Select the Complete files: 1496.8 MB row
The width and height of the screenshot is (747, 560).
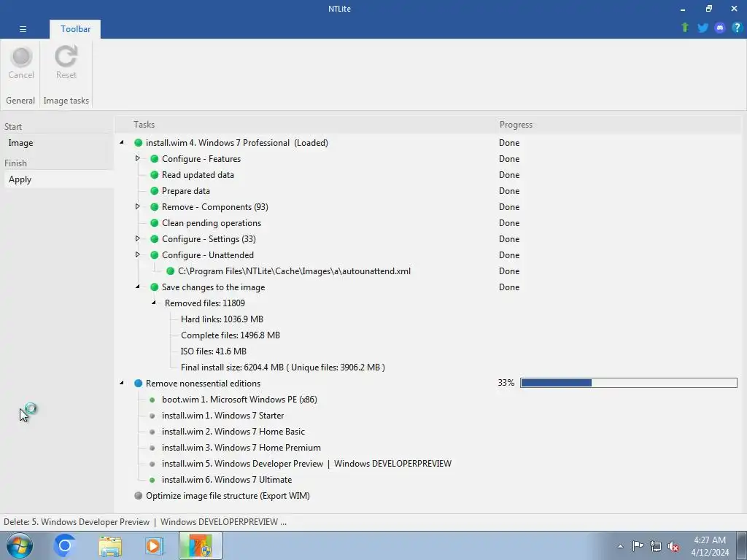click(231, 335)
